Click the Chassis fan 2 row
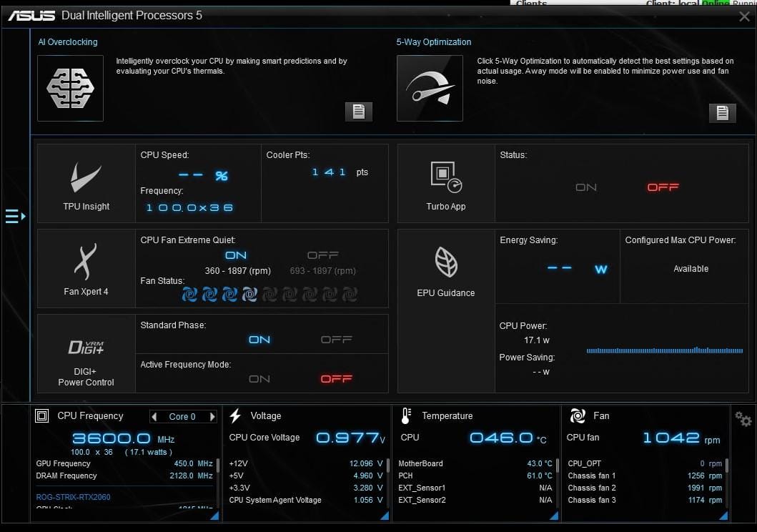The height and width of the screenshot is (532, 757). tap(645, 488)
